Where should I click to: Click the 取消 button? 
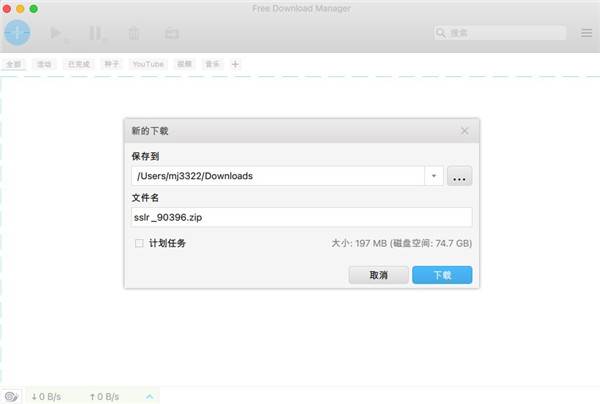[x=378, y=275]
